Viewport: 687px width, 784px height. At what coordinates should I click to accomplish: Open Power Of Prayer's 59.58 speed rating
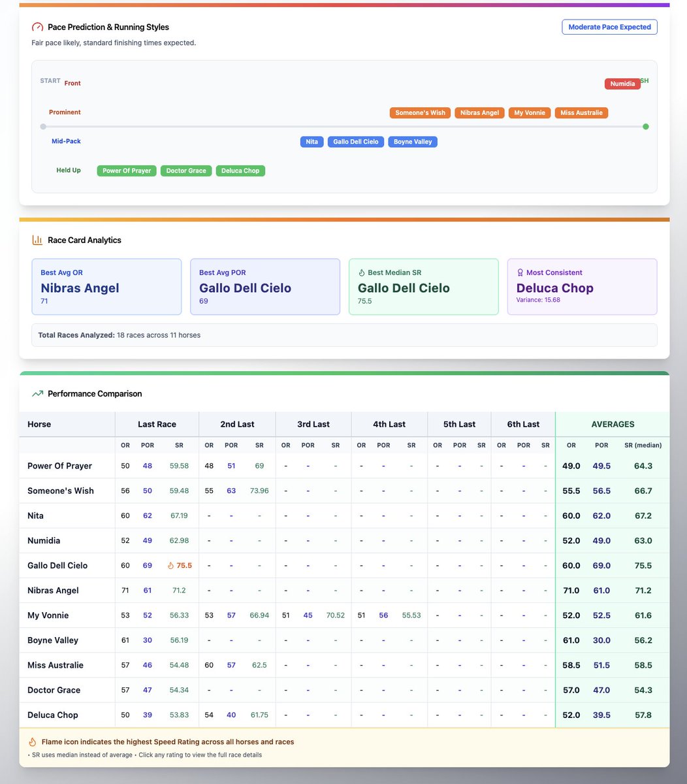179,466
